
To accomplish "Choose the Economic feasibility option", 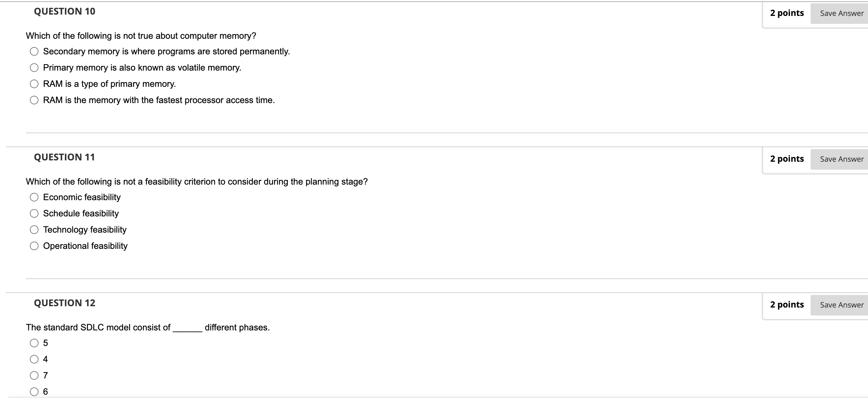I will coord(34,197).
